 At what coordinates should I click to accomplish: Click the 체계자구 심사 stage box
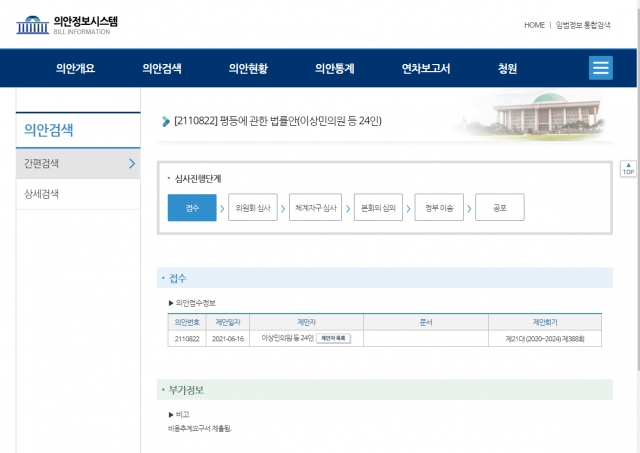coord(316,208)
